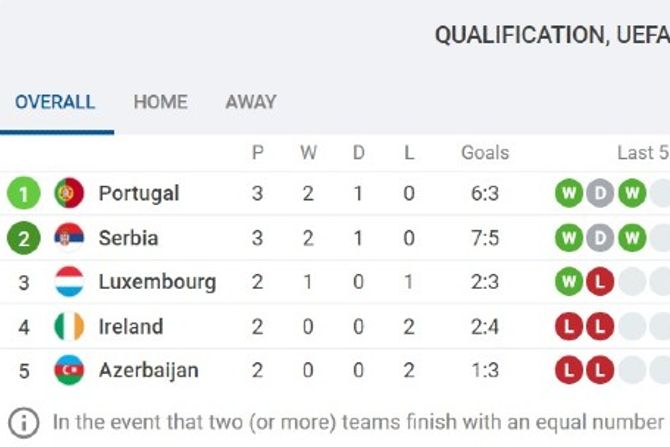Click the Ireland flag icon

[69, 326]
